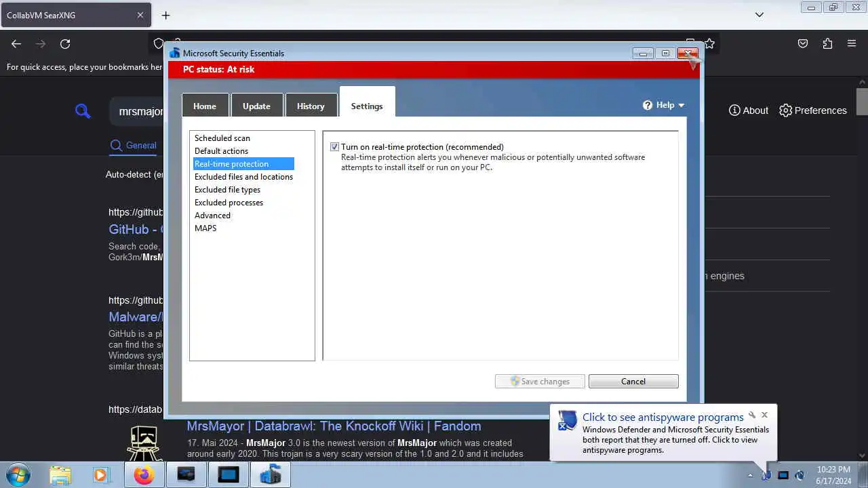Open a new Firefox tab
The width and height of the screenshot is (868, 488).
(165, 15)
